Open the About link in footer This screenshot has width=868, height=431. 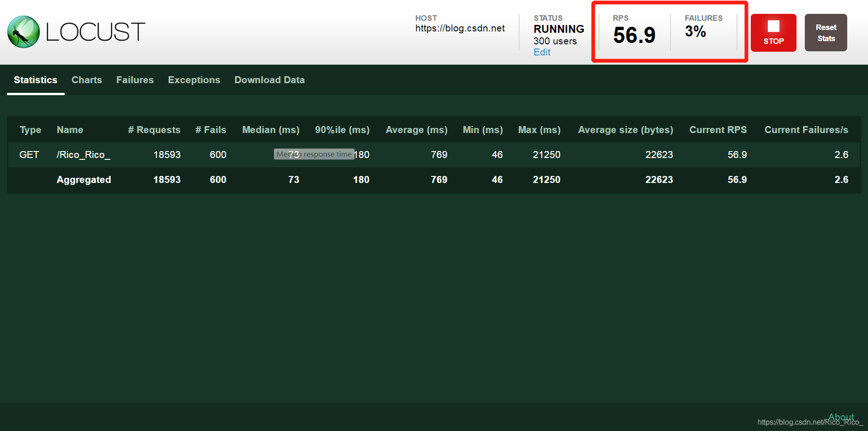click(841, 417)
